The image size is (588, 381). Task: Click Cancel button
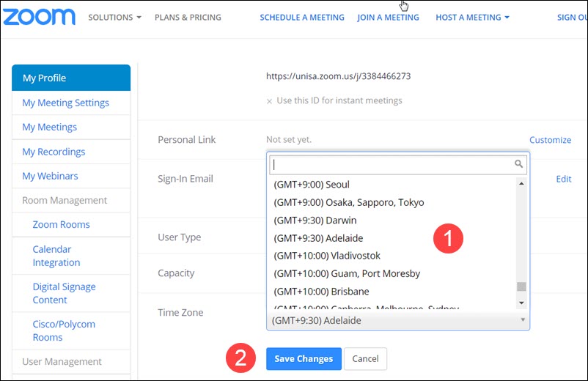[x=365, y=359]
